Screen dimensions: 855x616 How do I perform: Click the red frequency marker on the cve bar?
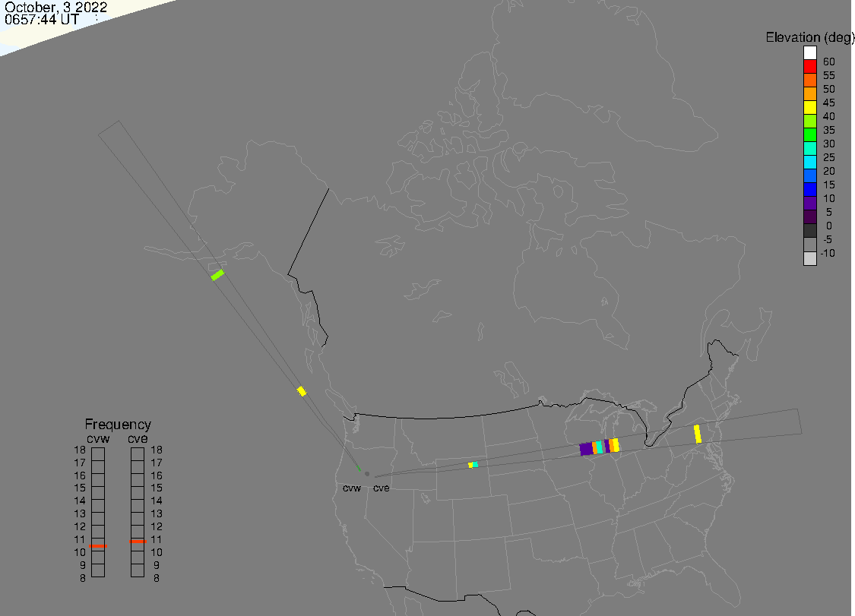(138, 542)
